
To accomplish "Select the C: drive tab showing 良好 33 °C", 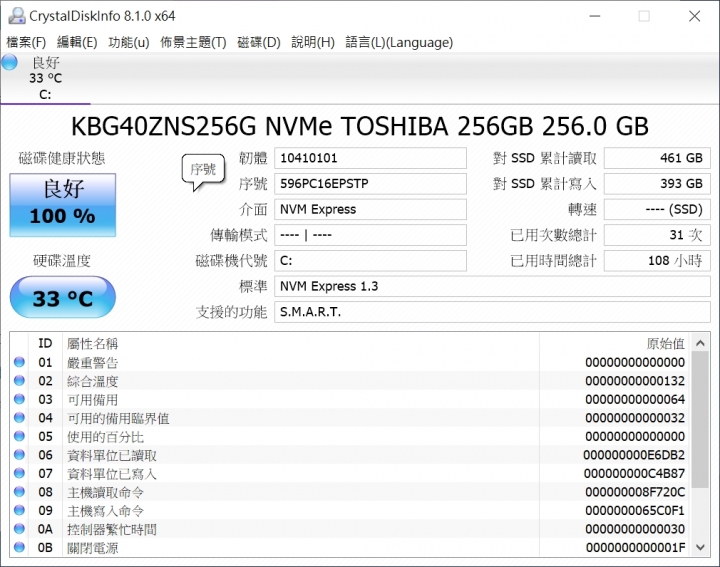I will click(45, 78).
